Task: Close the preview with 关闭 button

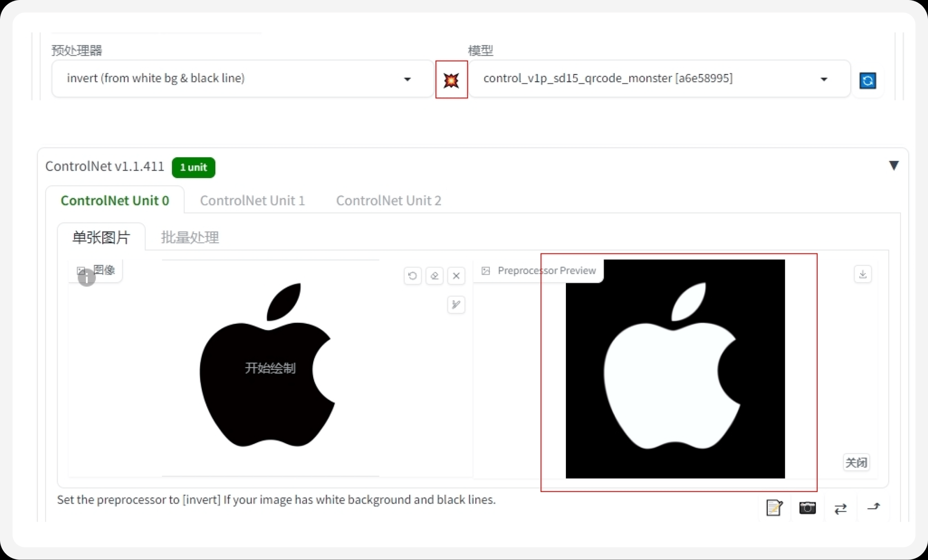Action: (856, 463)
